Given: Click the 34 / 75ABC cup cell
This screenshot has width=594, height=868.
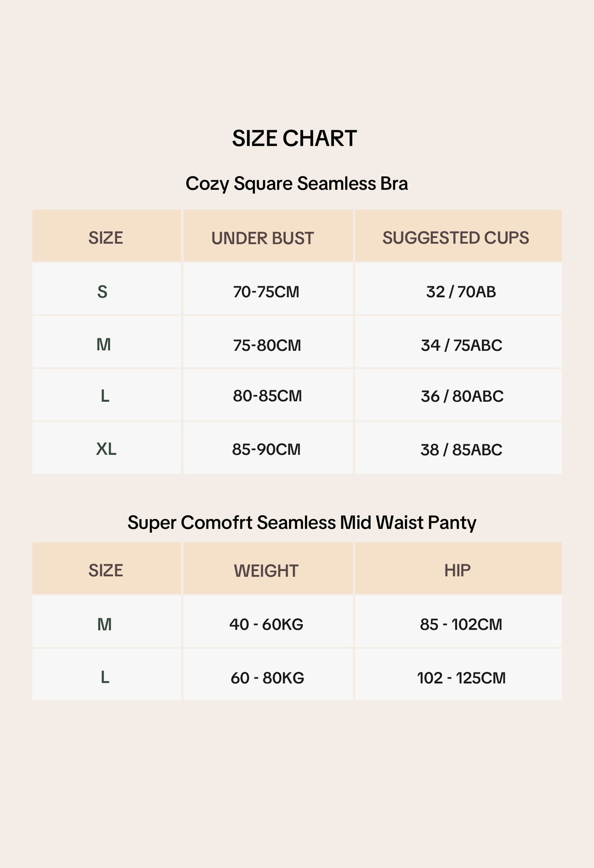Looking at the screenshot, I should (x=461, y=345).
